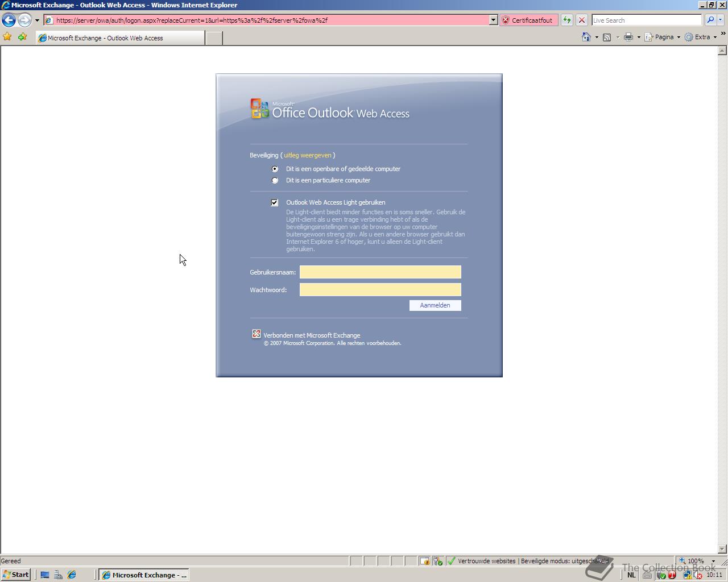The width and height of the screenshot is (728, 582).
Task: Go forward with the Forward arrow button
Action: click(24, 20)
